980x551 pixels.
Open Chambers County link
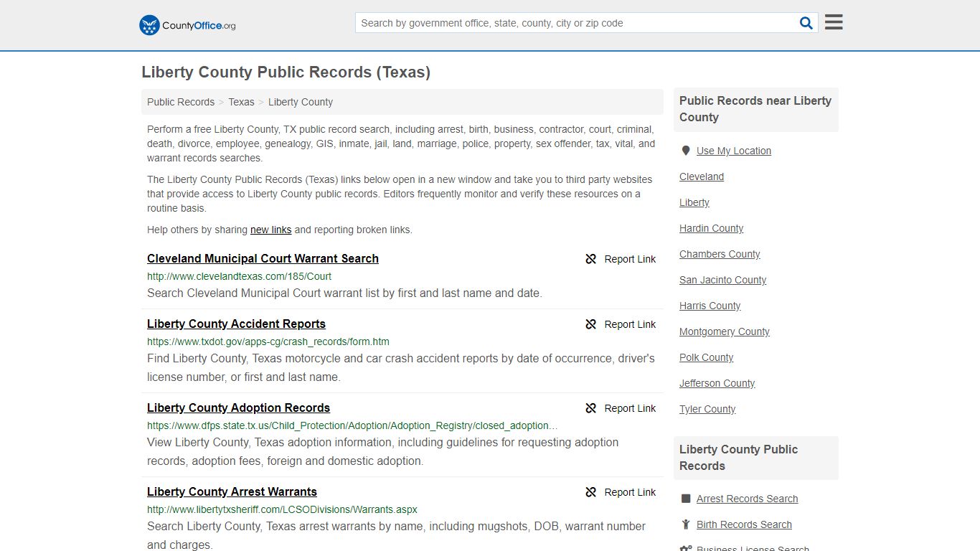click(720, 254)
